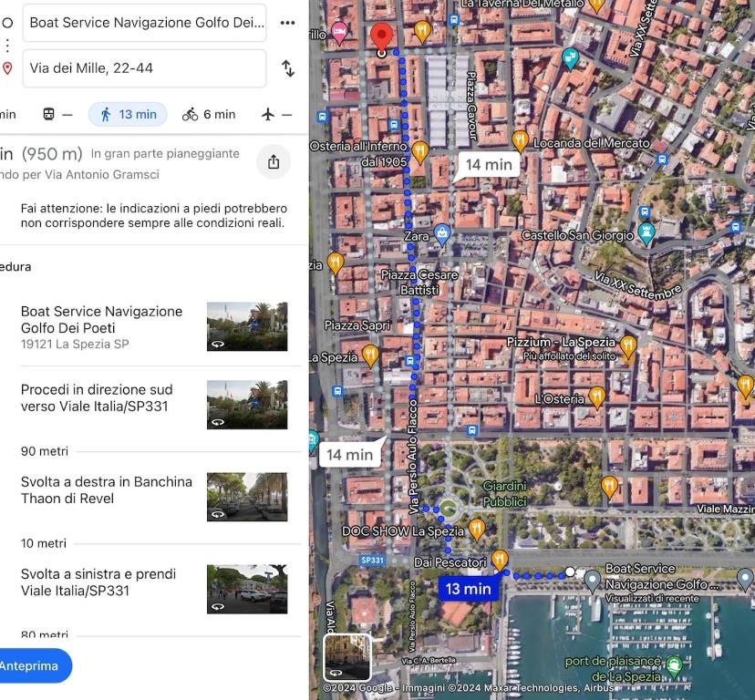The image size is (755, 700).
Task: Click the Locanda del Mercato restaurant marker
Action: tap(520, 140)
